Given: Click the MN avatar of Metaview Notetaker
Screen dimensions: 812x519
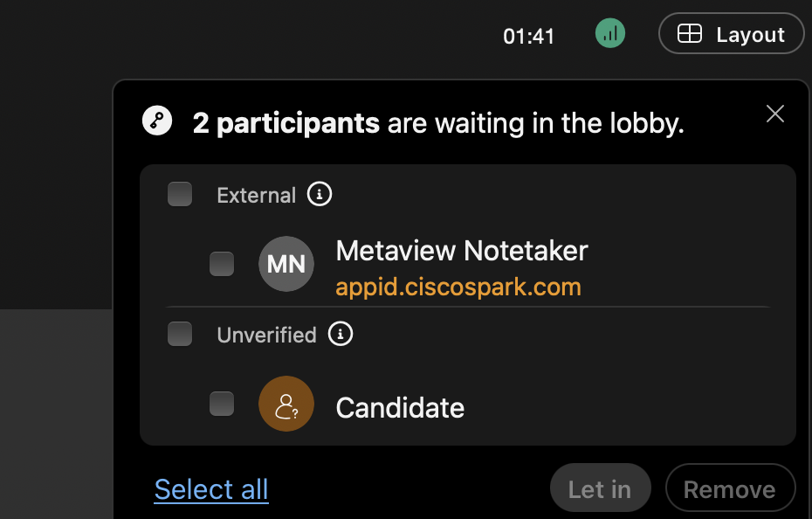Looking at the screenshot, I should pyautogui.click(x=286, y=263).
